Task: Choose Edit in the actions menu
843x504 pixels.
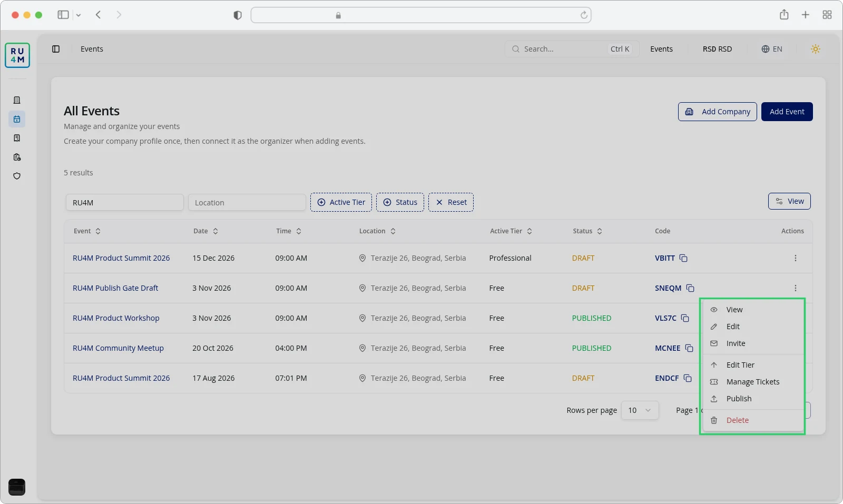Action: click(x=752, y=327)
